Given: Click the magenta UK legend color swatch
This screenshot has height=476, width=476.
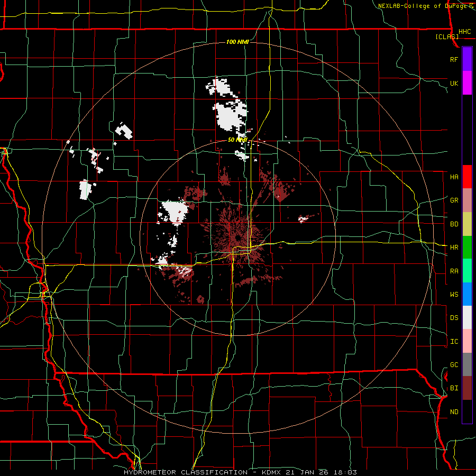Looking at the screenshot, I should [x=467, y=83].
